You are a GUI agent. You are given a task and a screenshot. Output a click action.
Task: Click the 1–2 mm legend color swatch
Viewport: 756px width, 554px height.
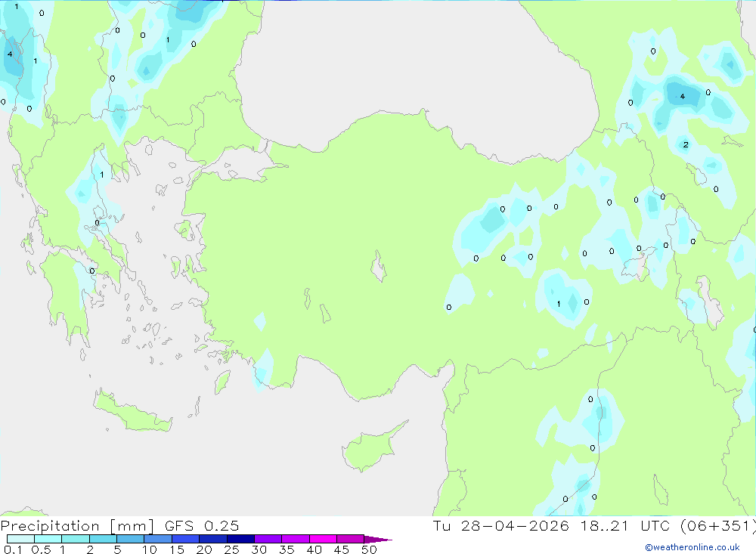click(76, 539)
